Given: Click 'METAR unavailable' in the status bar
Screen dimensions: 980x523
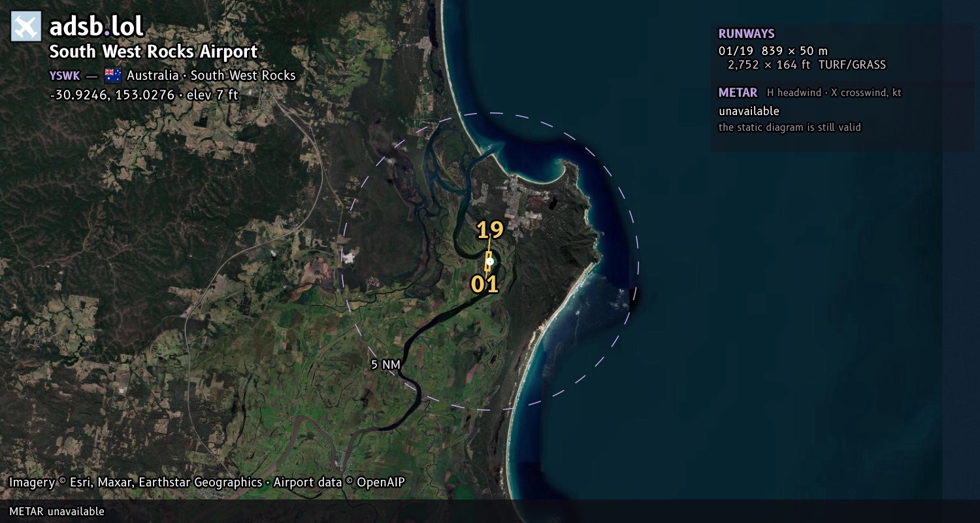Looking at the screenshot, I should click(57, 511).
